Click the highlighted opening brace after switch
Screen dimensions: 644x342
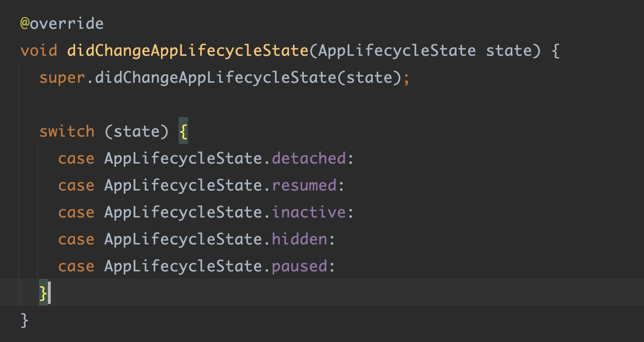point(183,132)
